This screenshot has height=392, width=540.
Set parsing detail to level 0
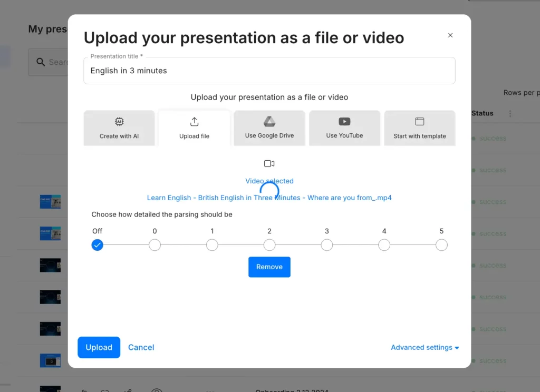155,245
